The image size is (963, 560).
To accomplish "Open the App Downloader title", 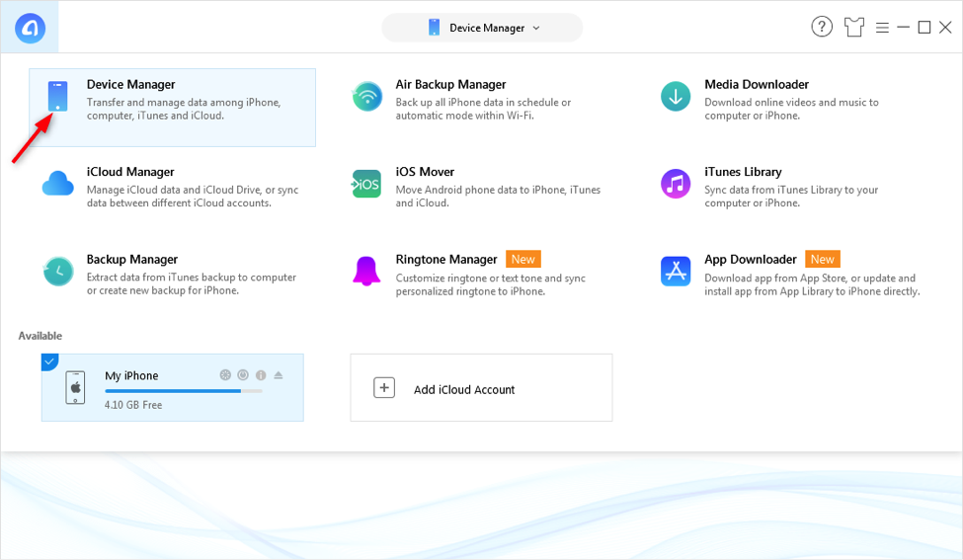I will click(x=751, y=260).
